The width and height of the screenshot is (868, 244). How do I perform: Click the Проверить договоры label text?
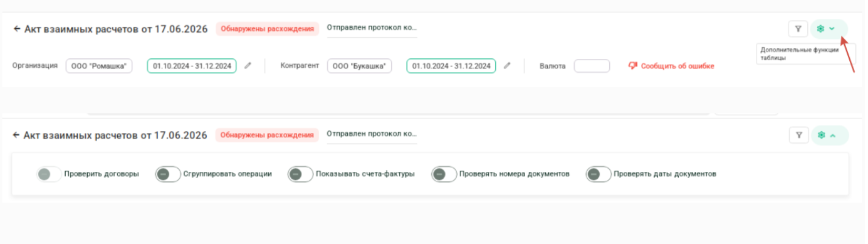click(x=102, y=174)
